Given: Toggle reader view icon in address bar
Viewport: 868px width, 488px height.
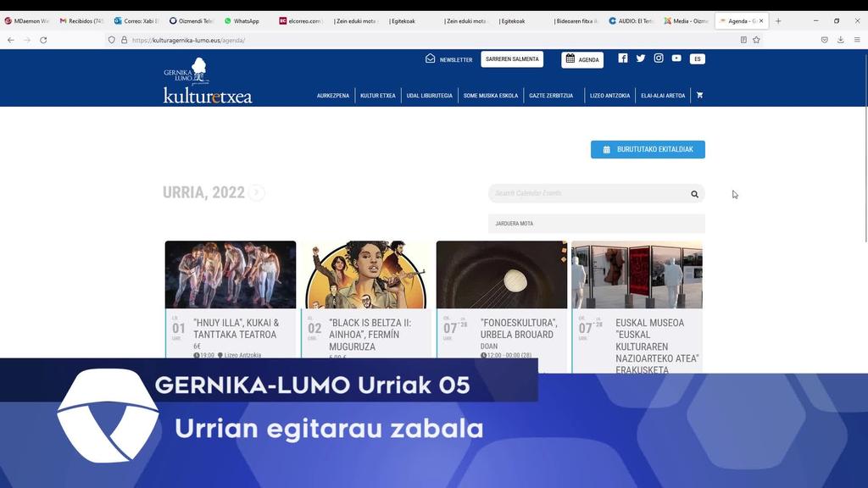Looking at the screenshot, I should point(743,40).
